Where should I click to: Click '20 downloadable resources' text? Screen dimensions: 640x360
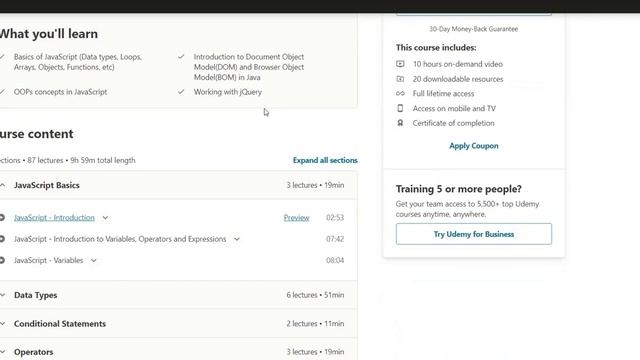[458, 79]
